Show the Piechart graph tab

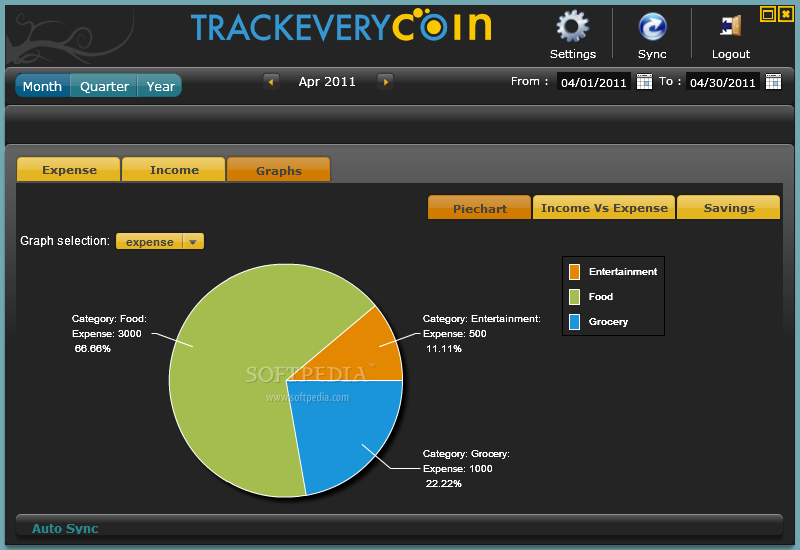pyautogui.click(x=480, y=208)
